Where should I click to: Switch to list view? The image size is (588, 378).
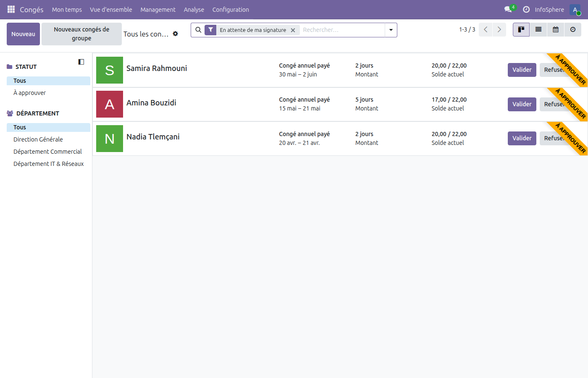pyautogui.click(x=538, y=30)
